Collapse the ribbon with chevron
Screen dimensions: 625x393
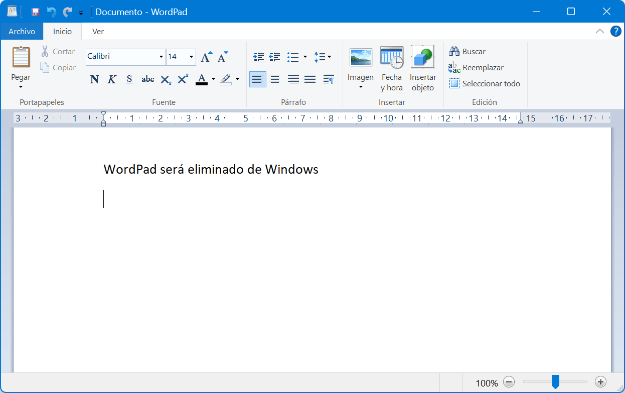pos(599,31)
